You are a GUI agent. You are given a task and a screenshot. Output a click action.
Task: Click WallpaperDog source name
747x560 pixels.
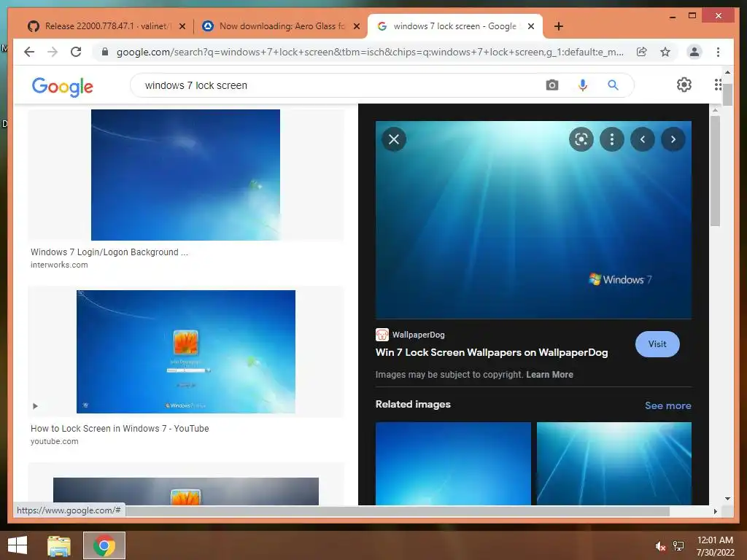[418, 335]
